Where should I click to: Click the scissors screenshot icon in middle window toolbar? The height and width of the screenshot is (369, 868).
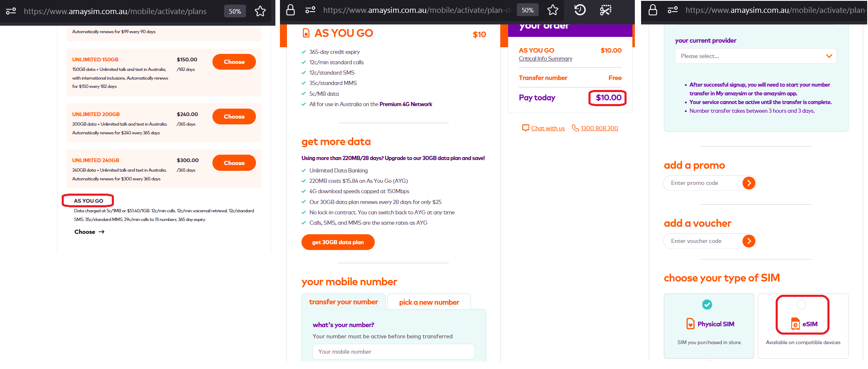coord(605,10)
